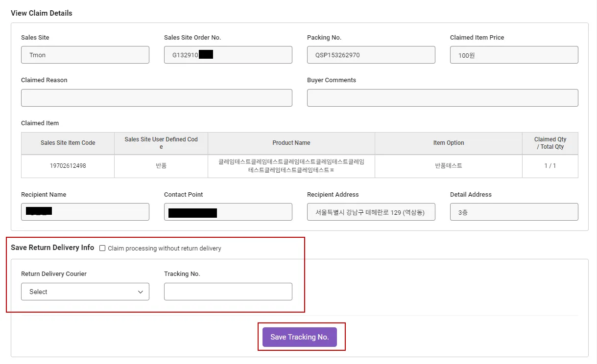Select the Recipient Address field
The width and height of the screenshot is (597, 364).
point(371,212)
